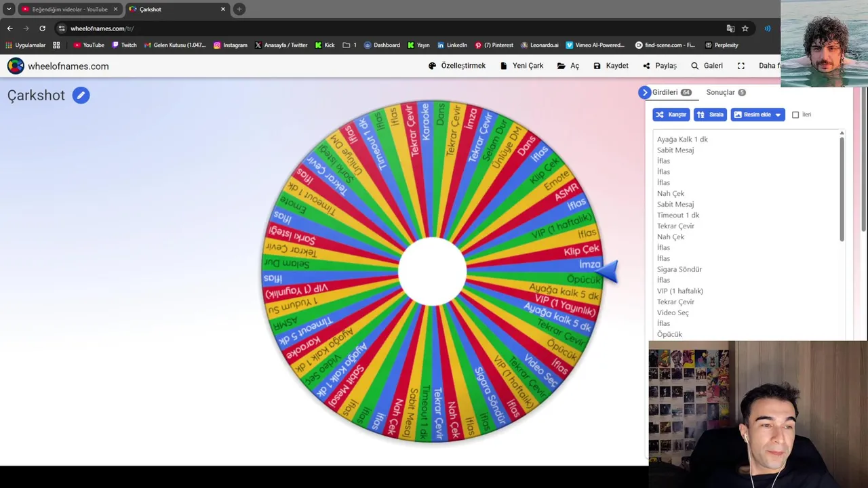This screenshot has width=868, height=488.
Task: Click 'Öpücük' entry in entries list
Action: coord(669,334)
